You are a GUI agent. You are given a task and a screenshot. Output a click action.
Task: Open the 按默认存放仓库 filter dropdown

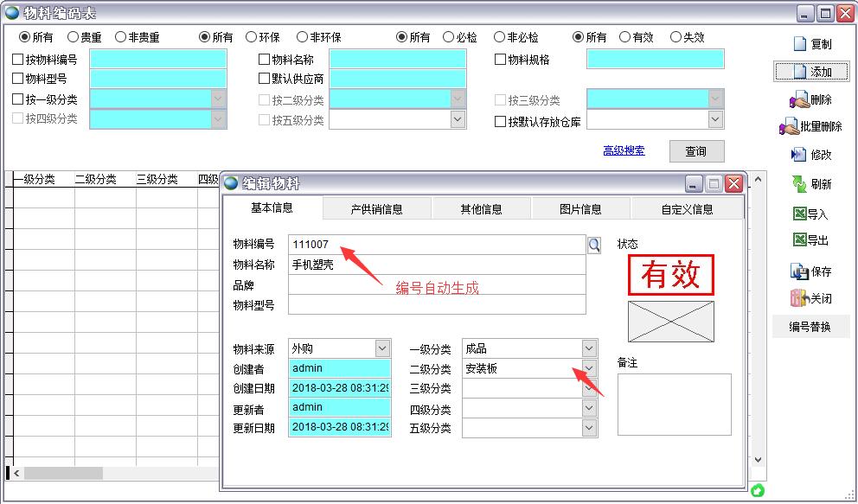tap(715, 121)
